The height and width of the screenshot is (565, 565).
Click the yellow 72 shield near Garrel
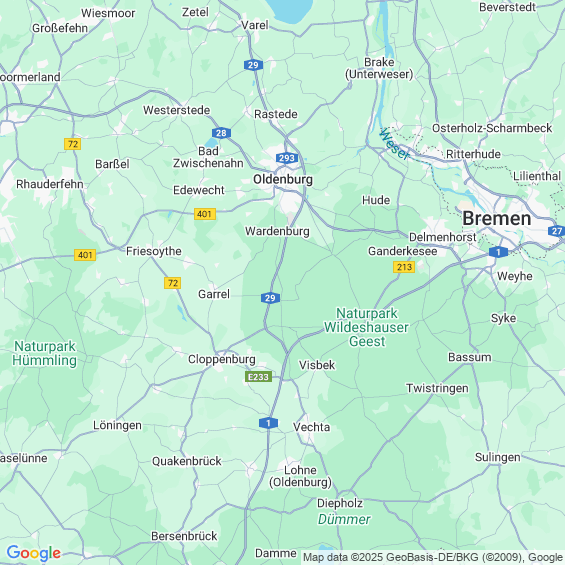click(x=173, y=283)
